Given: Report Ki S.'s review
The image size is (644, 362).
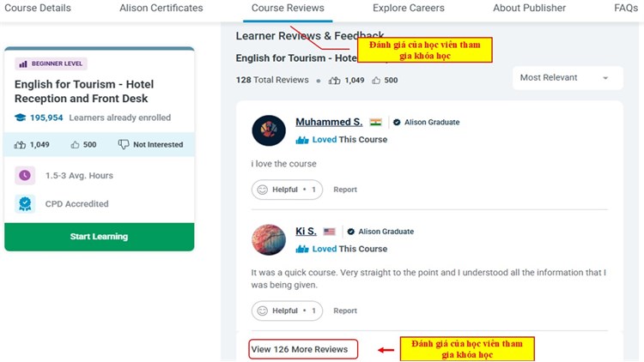Looking at the screenshot, I should 345,311.
